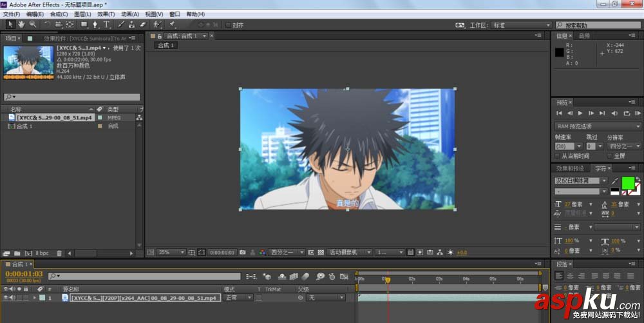The width and height of the screenshot is (644, 323).
Task: Open the composition mini-flowchart in timeline
Action: tap(251, 277)
